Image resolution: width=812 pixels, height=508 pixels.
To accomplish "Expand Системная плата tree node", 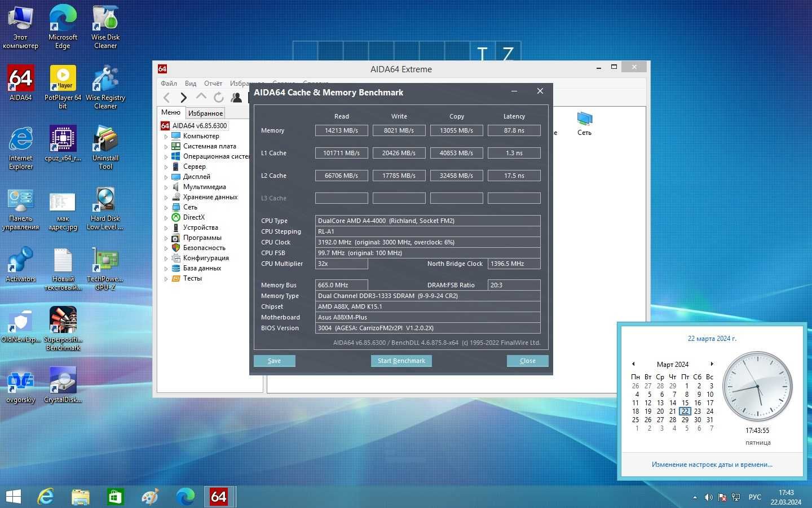I will click(x=166, y=147).
